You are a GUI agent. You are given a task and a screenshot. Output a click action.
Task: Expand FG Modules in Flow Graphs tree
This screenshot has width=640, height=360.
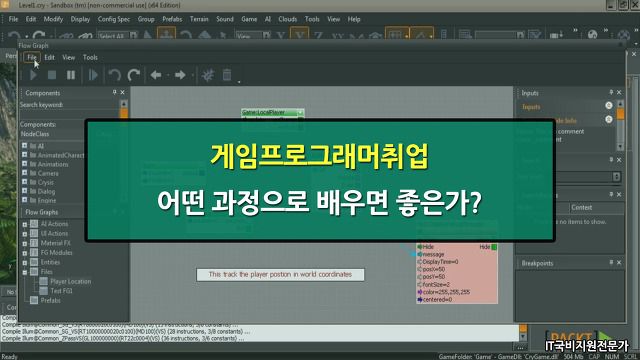[x=25, y=253]
